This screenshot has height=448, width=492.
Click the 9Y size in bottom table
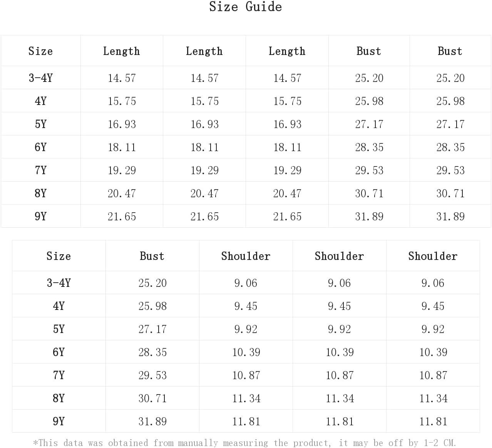click(x=59, y=421)
